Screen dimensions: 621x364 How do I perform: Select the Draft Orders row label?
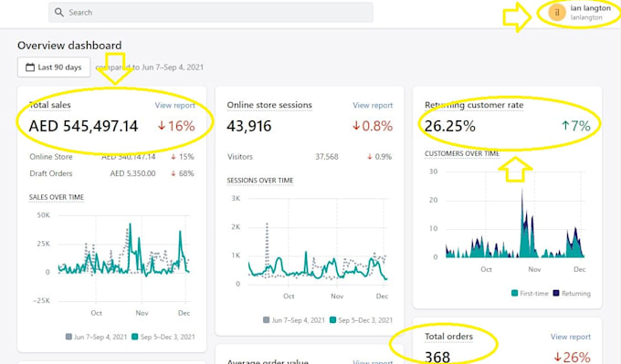point(51,173)
